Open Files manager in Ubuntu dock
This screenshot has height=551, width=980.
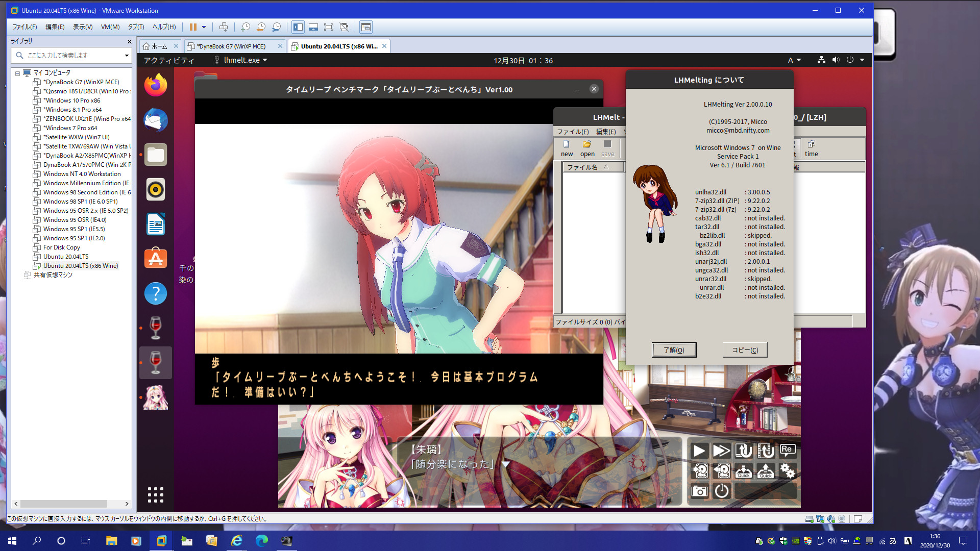pyautogui.click(x=156, y=155)
